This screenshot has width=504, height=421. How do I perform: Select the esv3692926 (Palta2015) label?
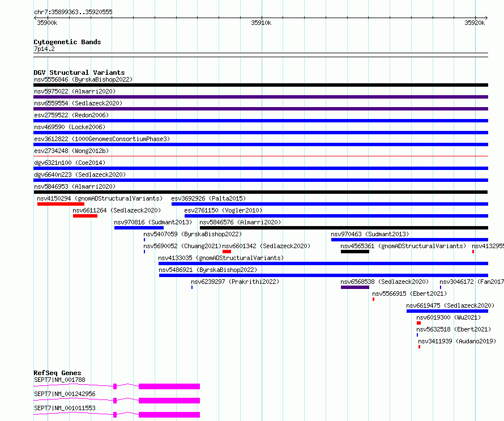click(208, 198)
